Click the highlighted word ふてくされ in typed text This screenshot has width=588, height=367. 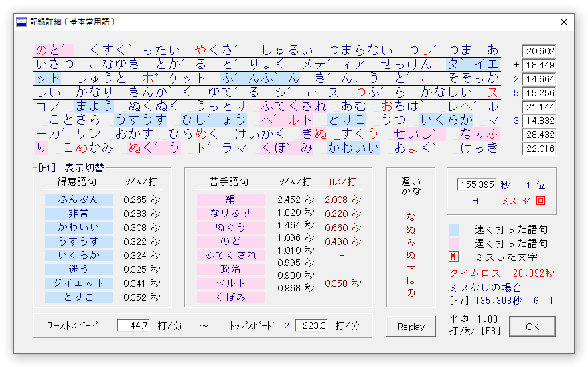click(293, 106)
